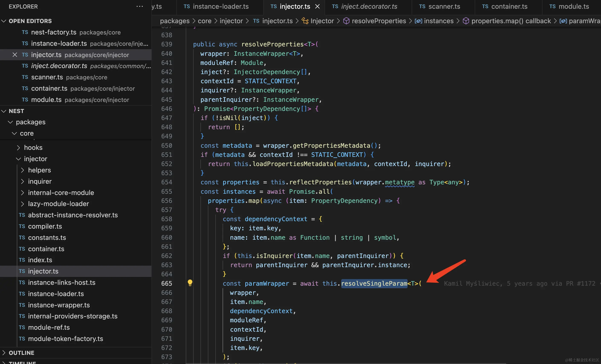Viewport: 601px width, 364px height.
Task: Click TS icon on scanner.ts tab
Action: point(422,7)
